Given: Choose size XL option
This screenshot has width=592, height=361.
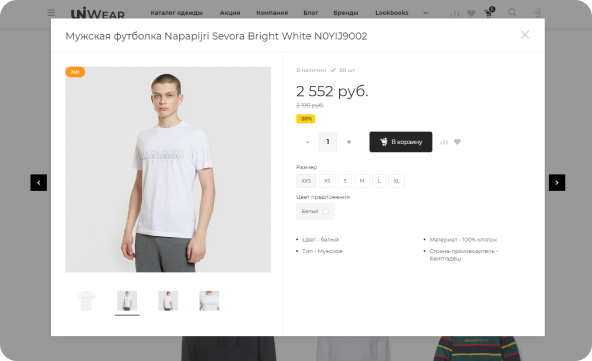Looking at the screenshot, I should point(396,181).
